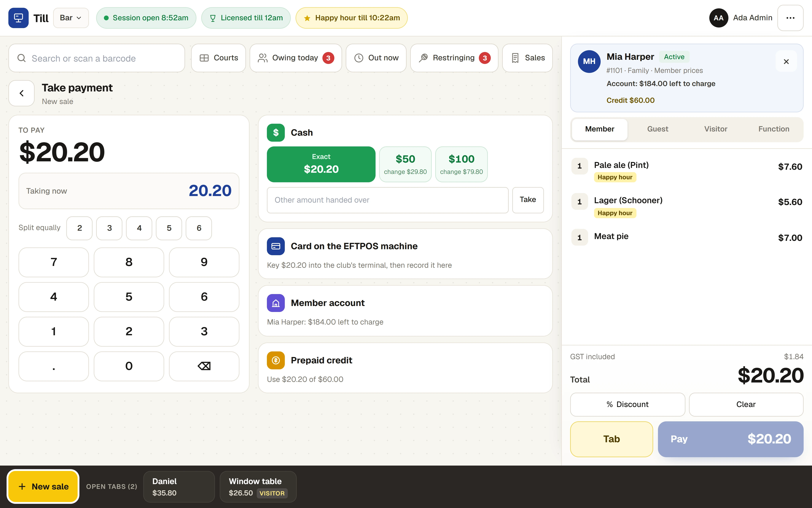Select the Member tab
Image resolution: width=812 pixels, height=508 pixels.
point(600,129)
